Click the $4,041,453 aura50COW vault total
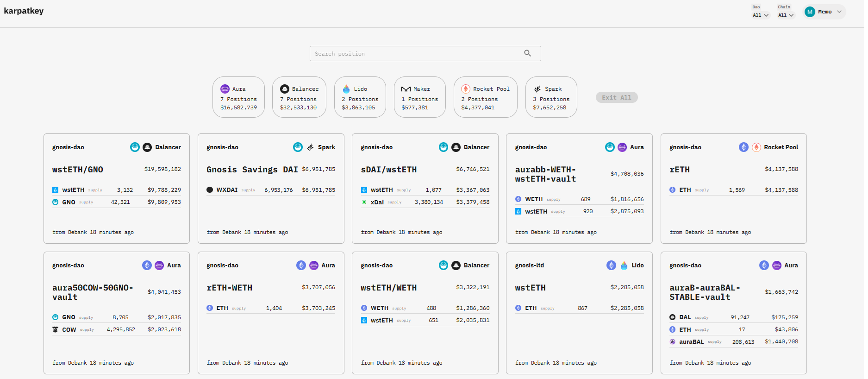 click(164, 292)
